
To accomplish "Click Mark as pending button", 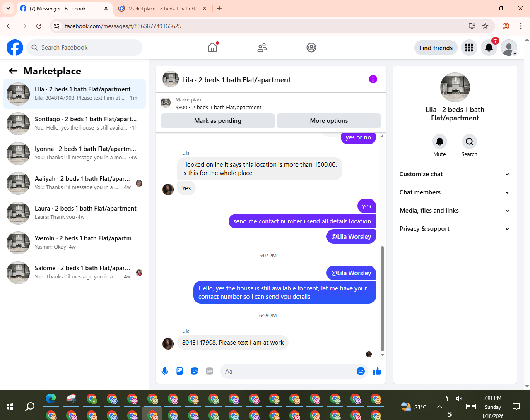I will coord(217,121).
